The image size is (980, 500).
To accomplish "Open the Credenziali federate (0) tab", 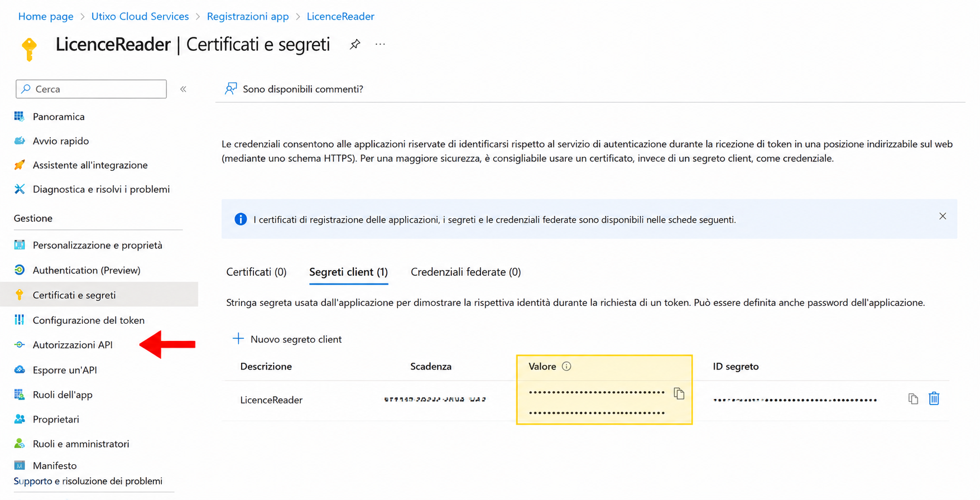I will 465,272.
